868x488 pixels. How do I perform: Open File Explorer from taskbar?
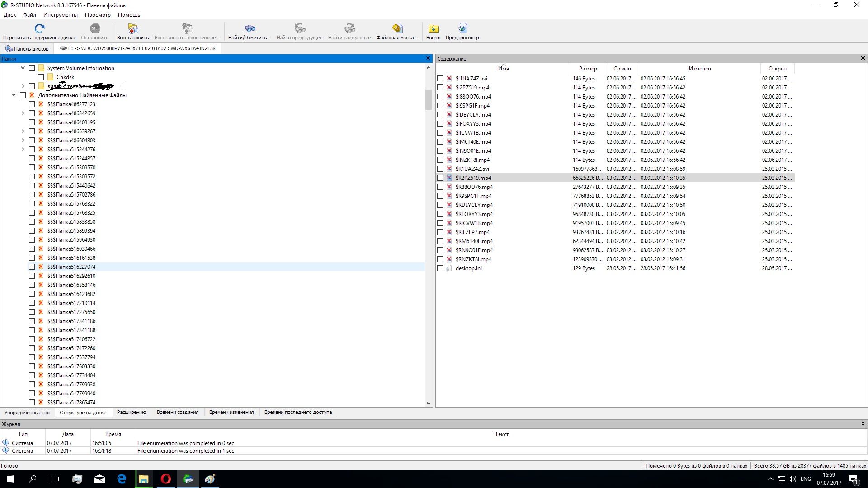pyautogui.click(x=144, y=479)
